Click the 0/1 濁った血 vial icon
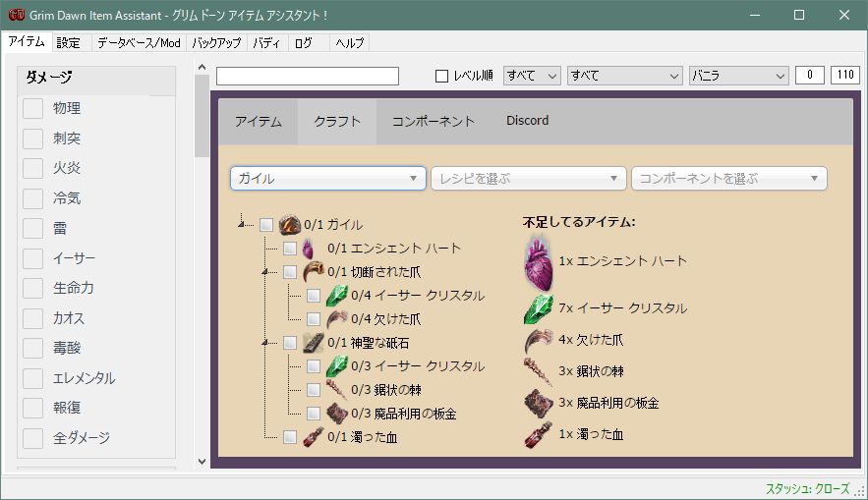Viewport: 868px width, 500px height. click(314, 437)
